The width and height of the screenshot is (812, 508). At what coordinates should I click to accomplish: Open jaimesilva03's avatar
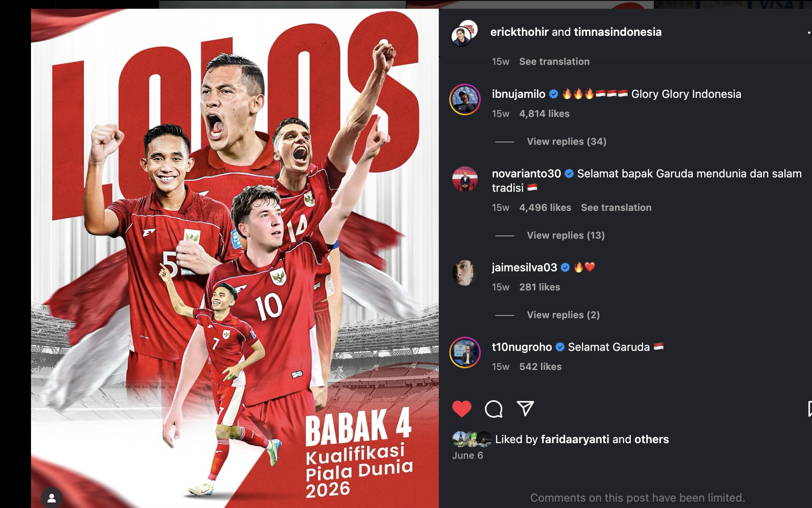465,273
